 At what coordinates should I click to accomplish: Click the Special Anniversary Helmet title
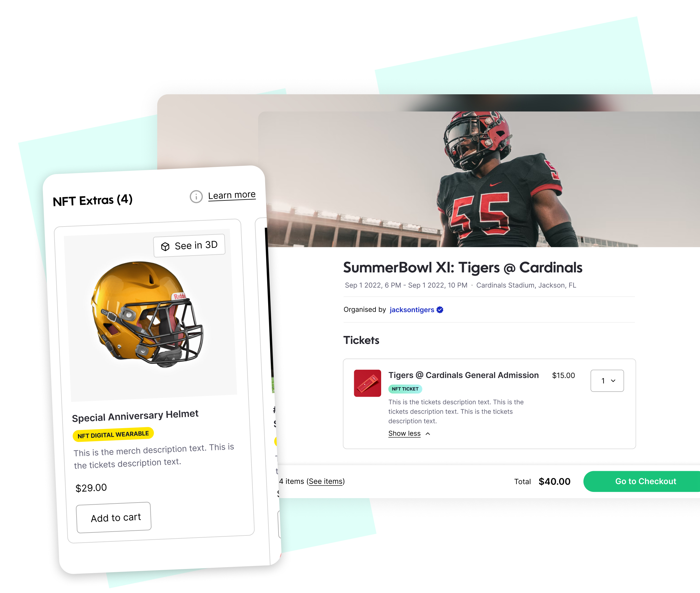pyautogui.click(x=135, y=416)
